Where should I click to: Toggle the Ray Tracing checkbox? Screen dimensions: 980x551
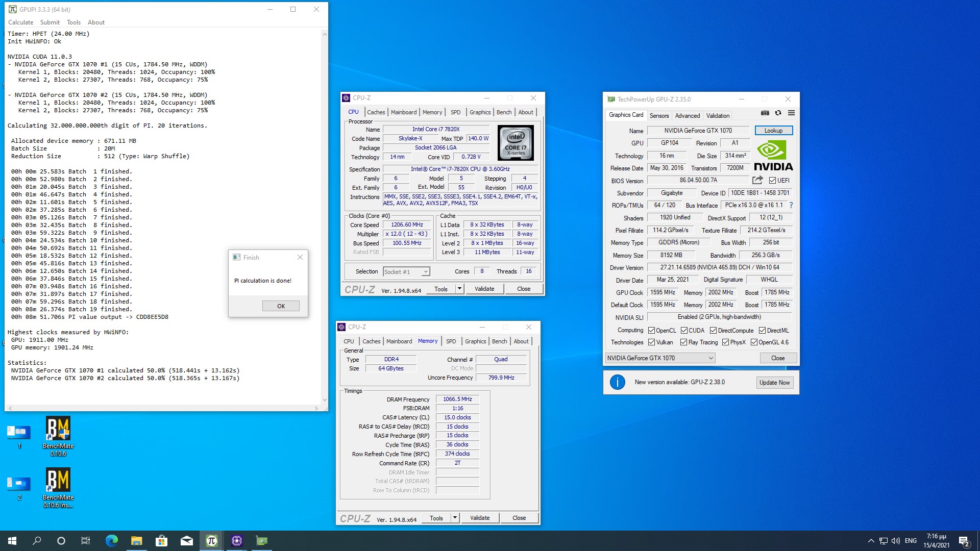click(x=683, y=342)
